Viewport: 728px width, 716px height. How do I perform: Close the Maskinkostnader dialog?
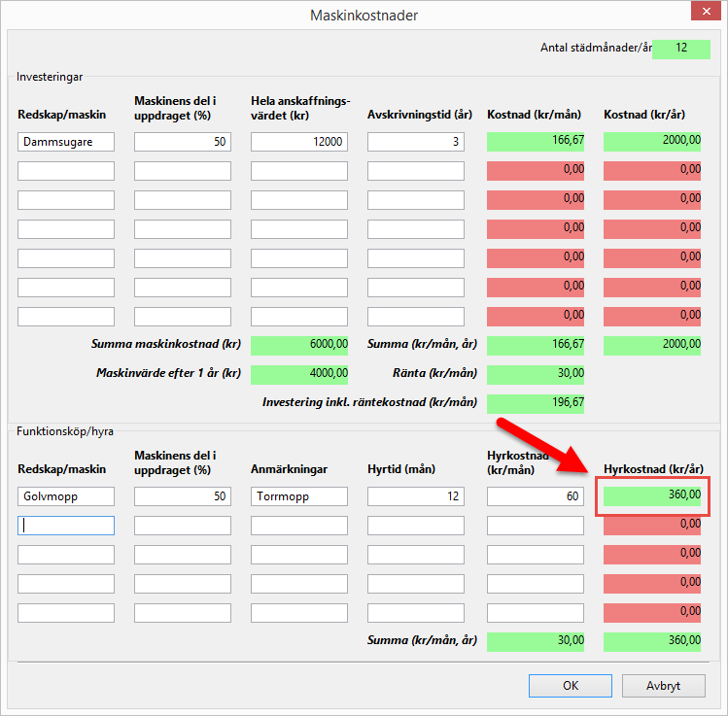click(x=705, y=15)
